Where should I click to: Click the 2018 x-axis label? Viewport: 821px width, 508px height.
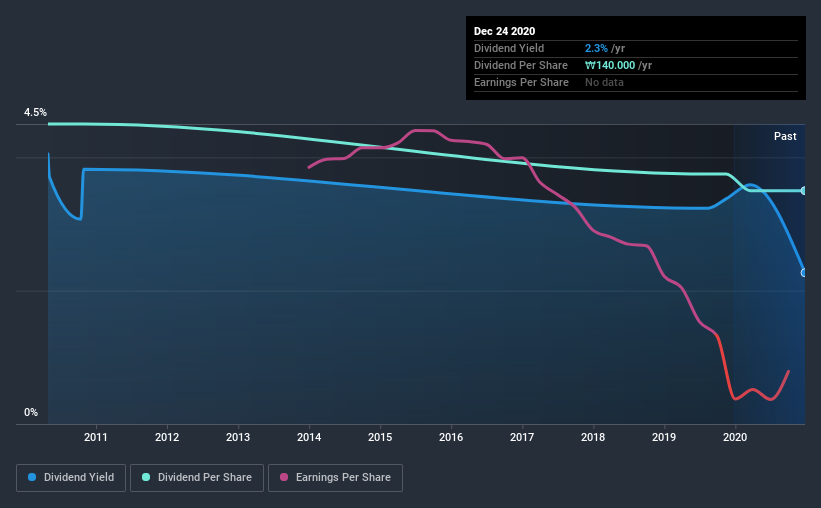(593, 437)
